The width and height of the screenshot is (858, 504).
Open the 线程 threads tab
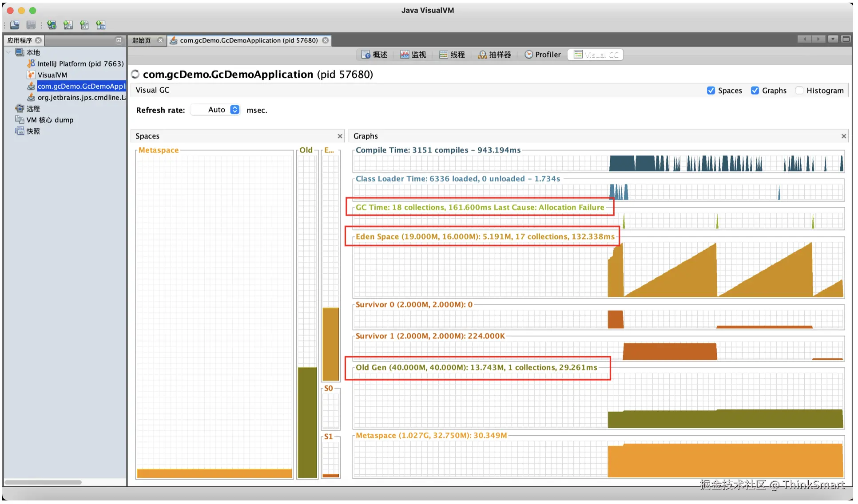point(452,55)
